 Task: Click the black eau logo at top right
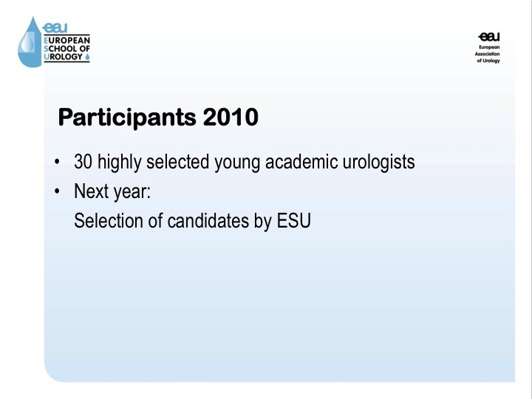tap(489, 36)
